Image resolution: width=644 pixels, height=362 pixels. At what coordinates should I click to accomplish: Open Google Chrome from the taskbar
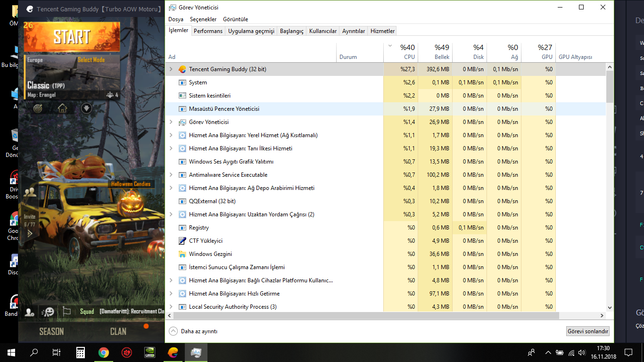click(104, 352)
